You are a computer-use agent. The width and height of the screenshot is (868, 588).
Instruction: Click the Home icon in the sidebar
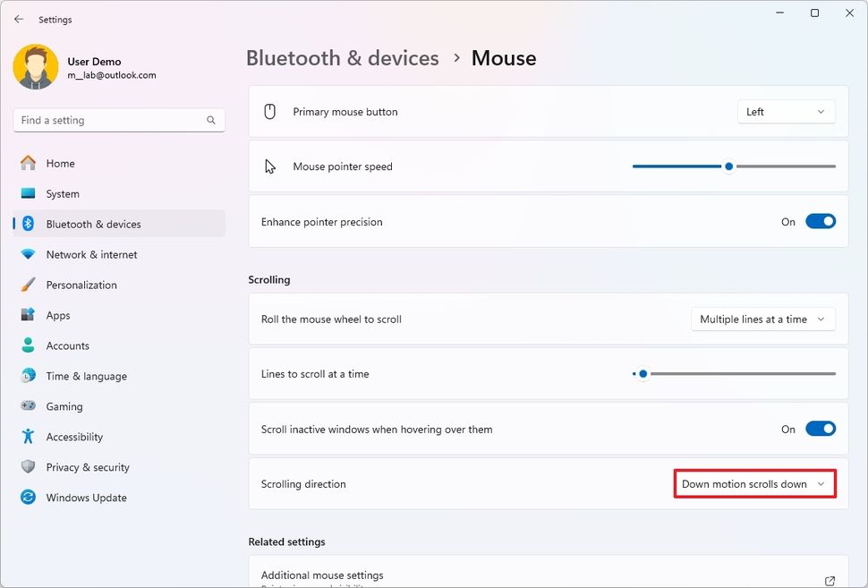pyautogui.click(x=30, y=163)
